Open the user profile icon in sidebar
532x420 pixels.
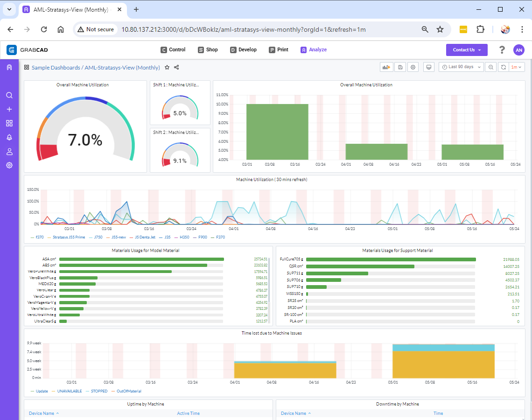pos(9,151)
